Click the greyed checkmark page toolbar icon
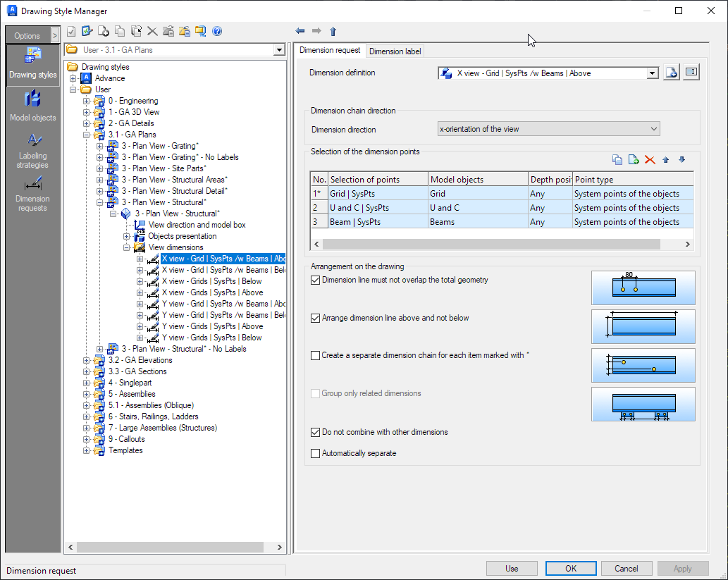This screenshot has height=580, width=728. coord(71,31)
